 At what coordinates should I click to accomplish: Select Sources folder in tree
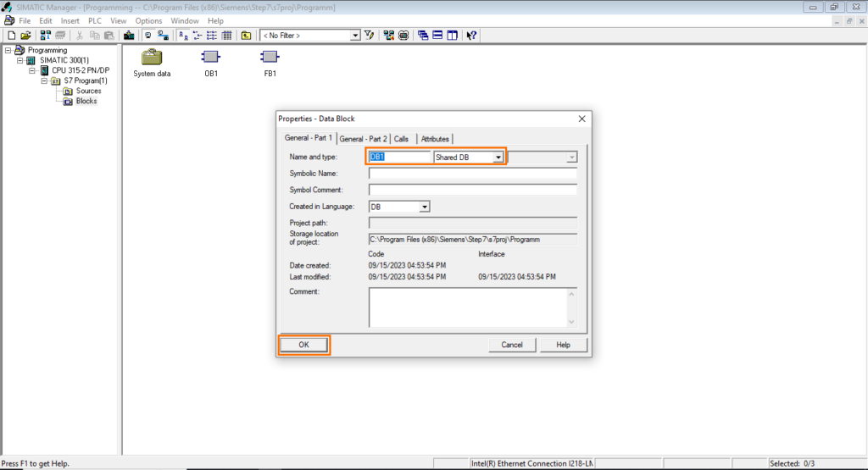click(x=88, y=91)
